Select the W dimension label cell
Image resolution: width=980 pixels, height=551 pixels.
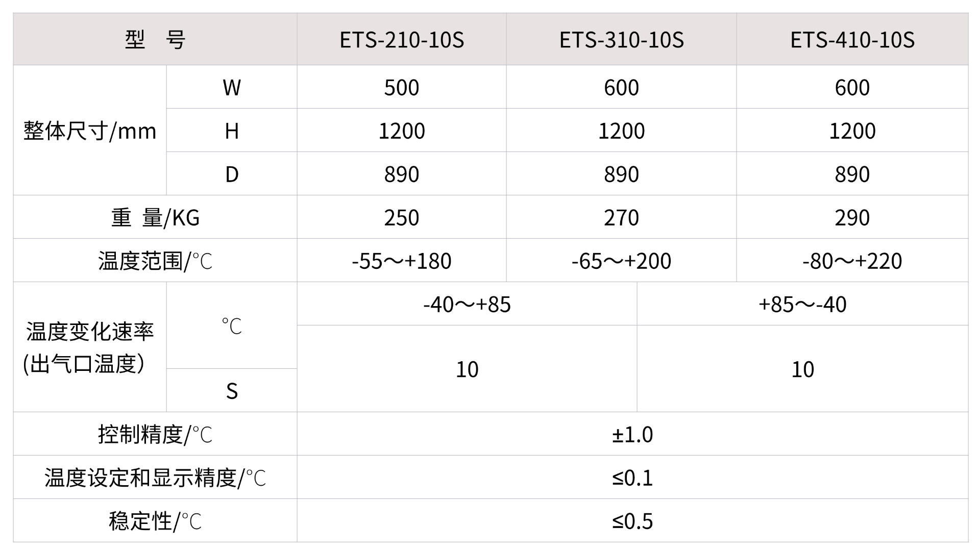click(232, 88)
